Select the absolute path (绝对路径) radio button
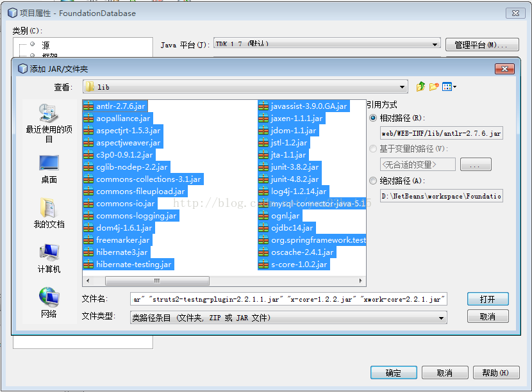Viewport: 532px width, 392px height. [x=373, y=181]
